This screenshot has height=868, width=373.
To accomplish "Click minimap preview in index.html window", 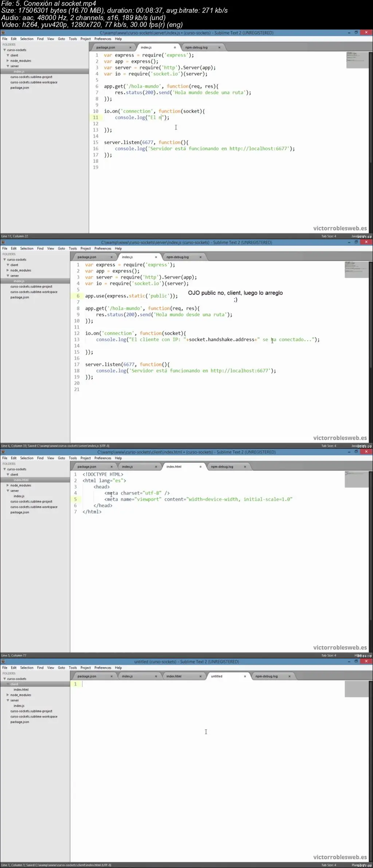I will point(357,479).
